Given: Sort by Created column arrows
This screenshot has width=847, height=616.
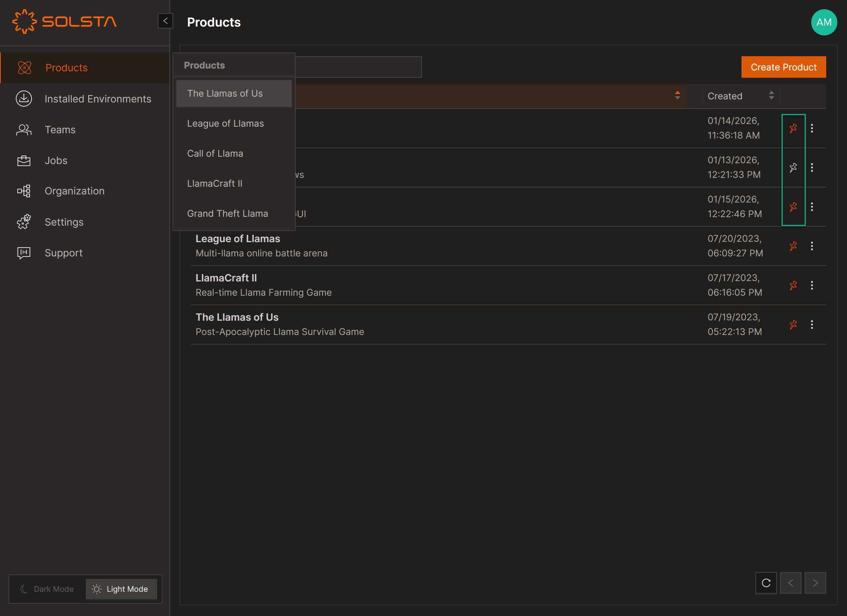Looking at the screenshot, I should pyautogui.click(x=771, y=95).
